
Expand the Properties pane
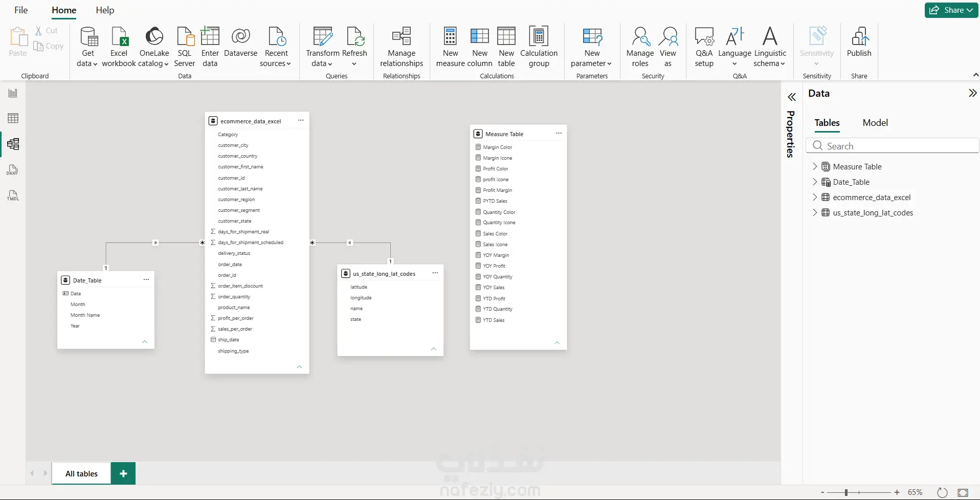pyautogui.click(x=792, y=97)
